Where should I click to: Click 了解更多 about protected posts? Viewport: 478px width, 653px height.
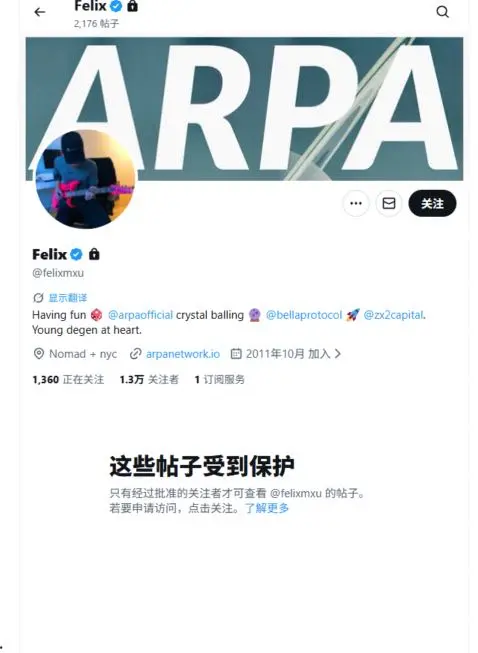[267, 508]
